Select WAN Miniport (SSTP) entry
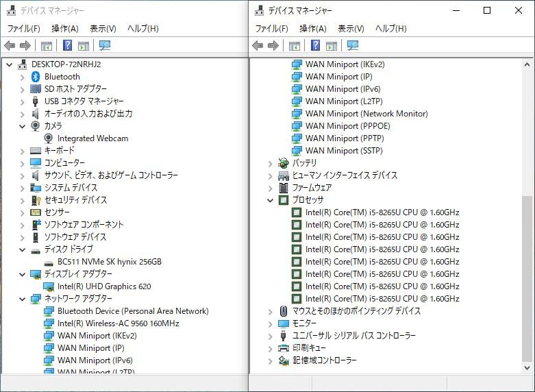Screen dimensions: 535x392 click(344, 151)
